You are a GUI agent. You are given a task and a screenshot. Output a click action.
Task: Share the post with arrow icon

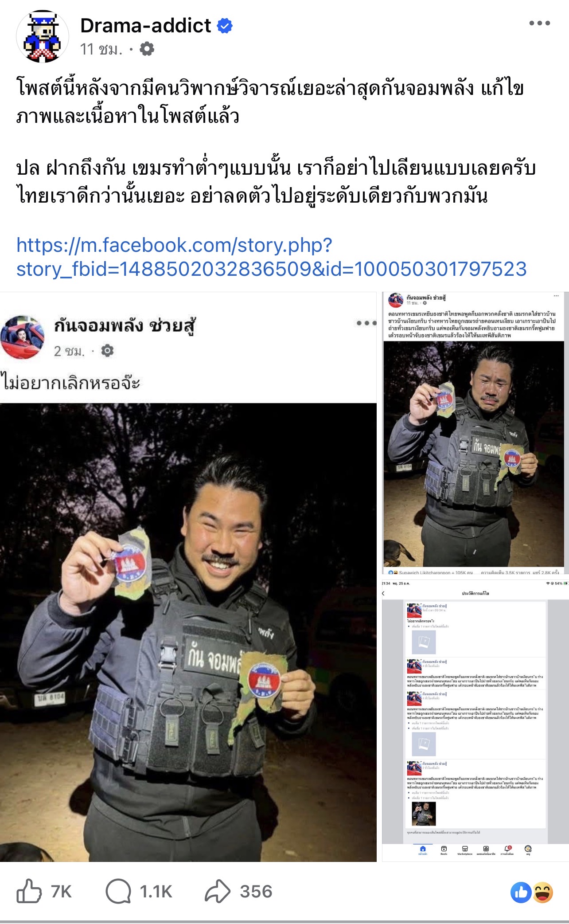pyautogui.click(x=218, y=891)
